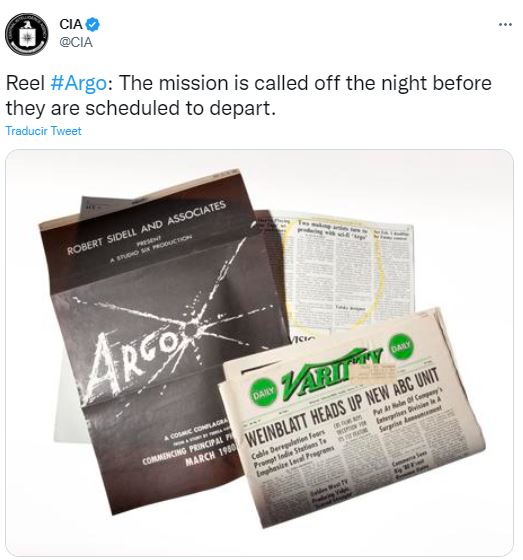This screenshot has width=523, height=560.
Task: Click the Studio Six Production line on the poster
Action: (x=150, y=250)
